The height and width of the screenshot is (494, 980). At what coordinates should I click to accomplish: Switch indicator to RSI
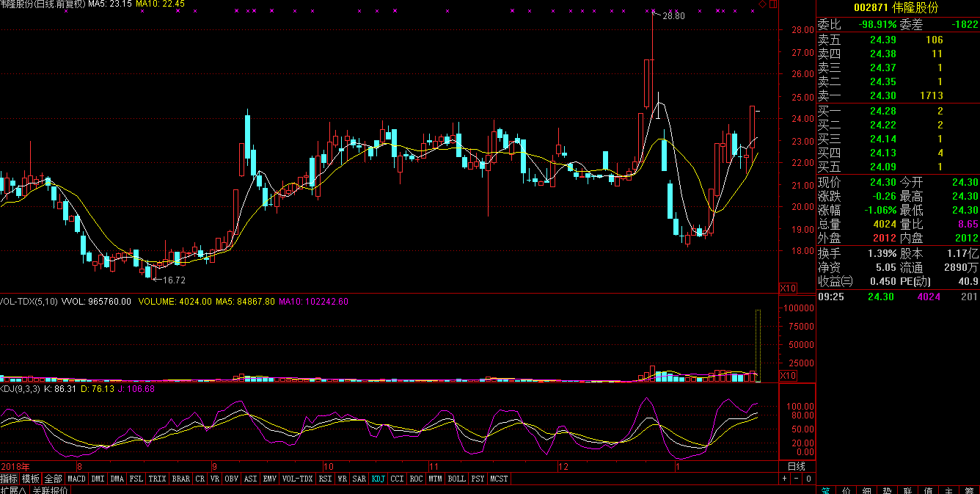point(325,479)
